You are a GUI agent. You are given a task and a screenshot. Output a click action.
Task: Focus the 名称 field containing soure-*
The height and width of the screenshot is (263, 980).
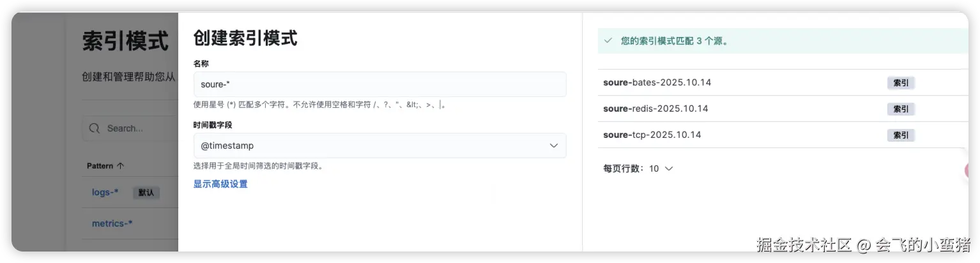click(x=379, y=84)
